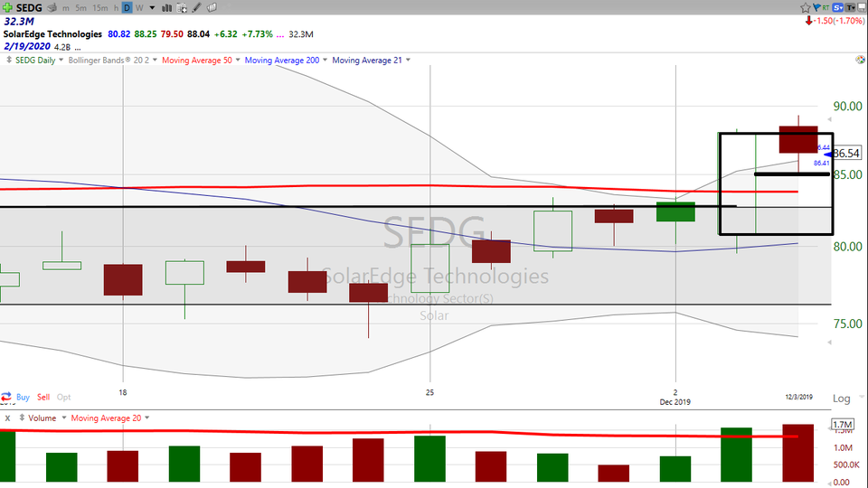Image resolution: width=868 pixels, height=488 pixels.
Task: Toggle the Log scale label
Action: point(841,399)
